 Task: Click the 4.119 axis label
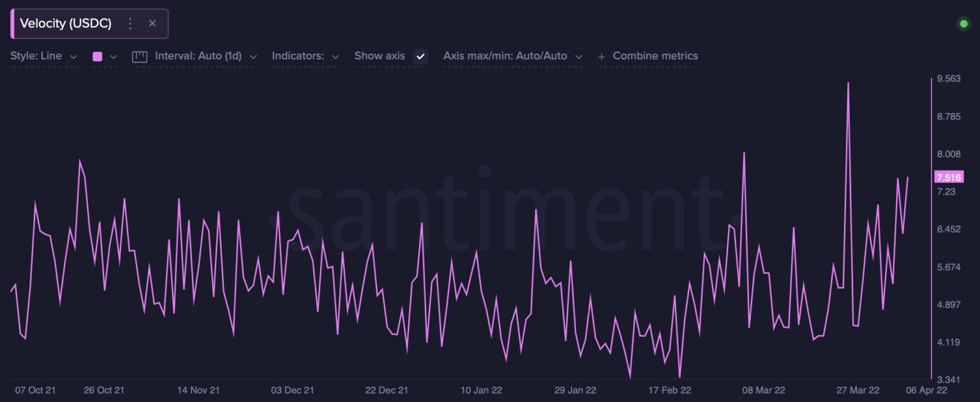(x=949, y=342)
